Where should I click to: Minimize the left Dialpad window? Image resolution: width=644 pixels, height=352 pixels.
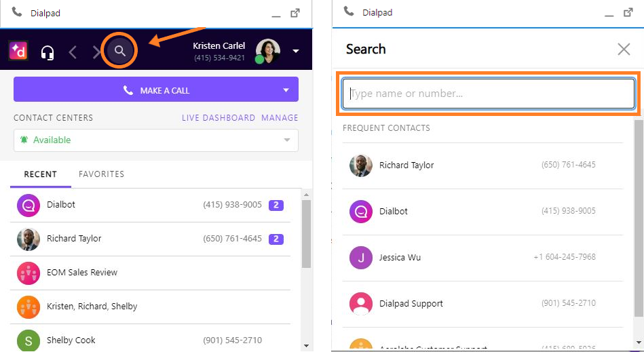pyautogui.click(x=276, y=17)
